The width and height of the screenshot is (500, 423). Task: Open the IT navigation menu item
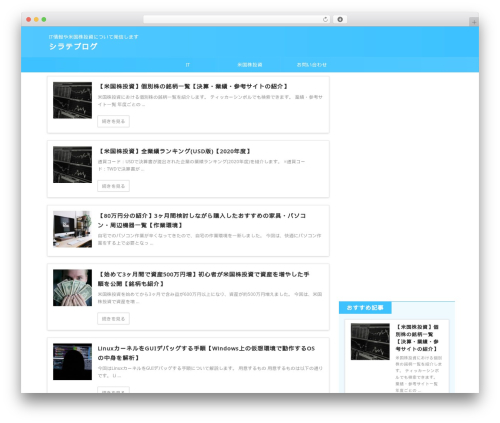[188, 65]
